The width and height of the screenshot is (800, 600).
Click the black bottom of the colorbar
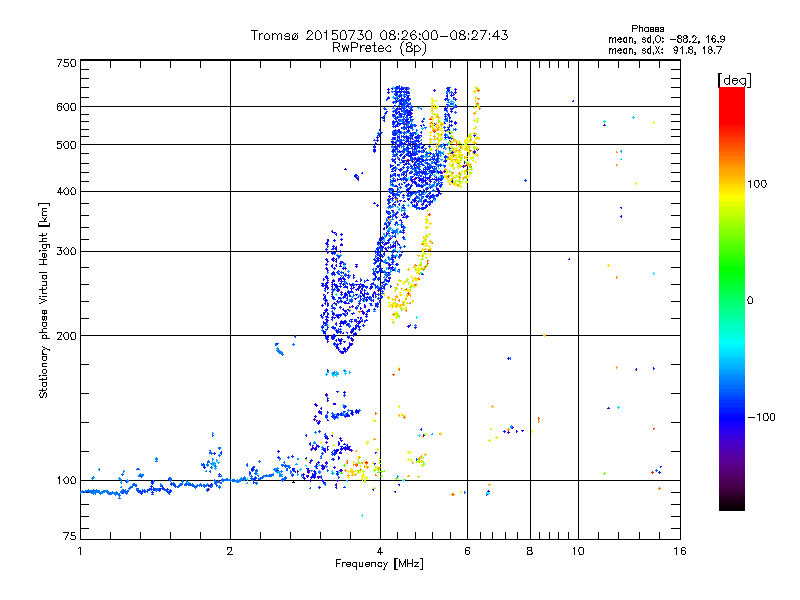732,504
